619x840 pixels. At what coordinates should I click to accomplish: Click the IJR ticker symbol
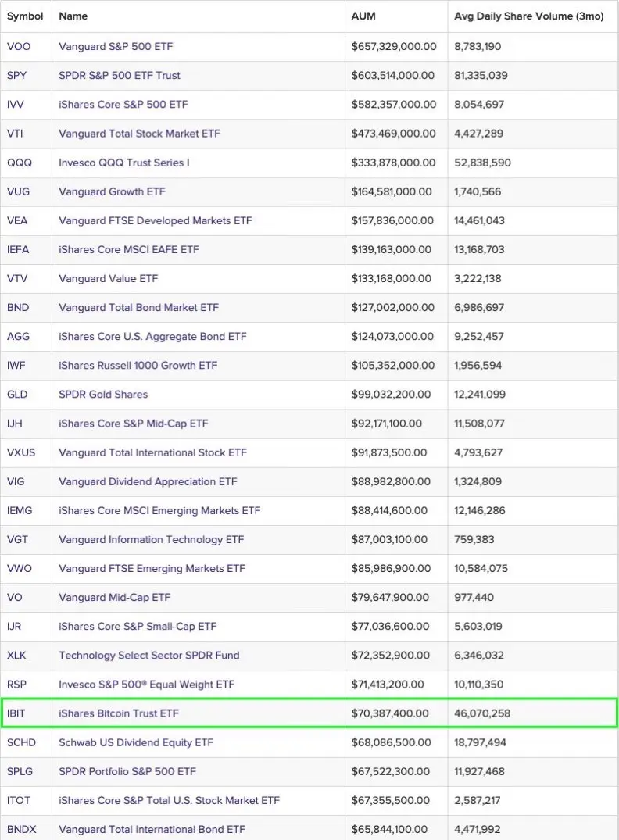[x=15, y=626]
